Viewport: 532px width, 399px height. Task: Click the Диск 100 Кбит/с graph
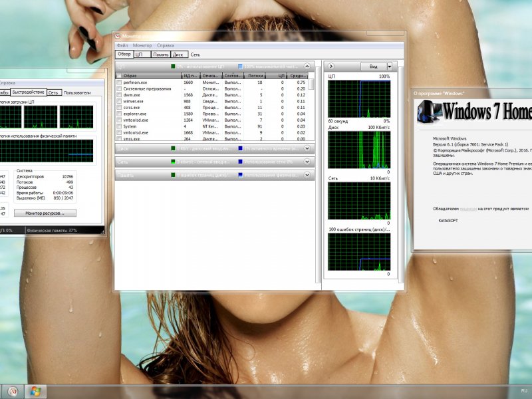coord(359,150)
